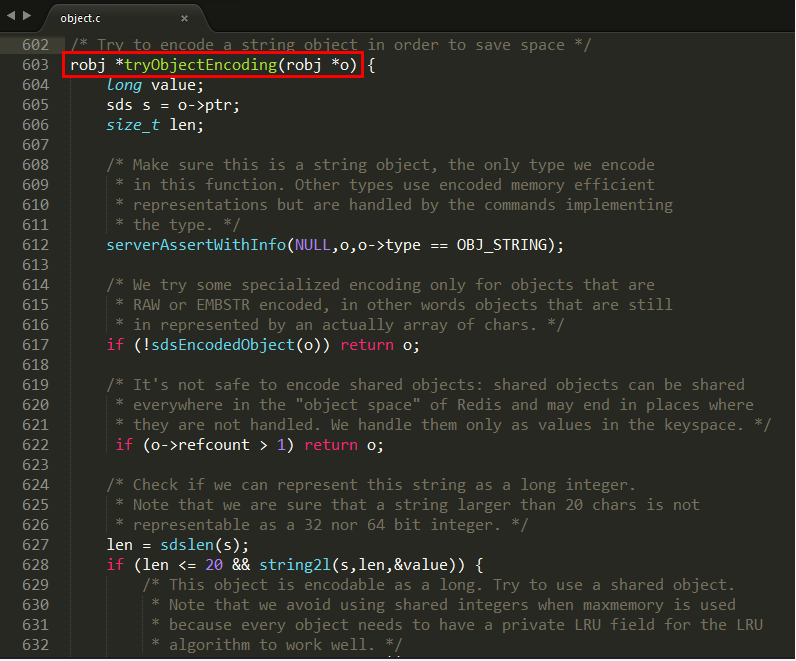Image resolution: width=796 pixels, height=661 pixels.
Task: Click the size_t type keyword
Action: coord(133,125)
